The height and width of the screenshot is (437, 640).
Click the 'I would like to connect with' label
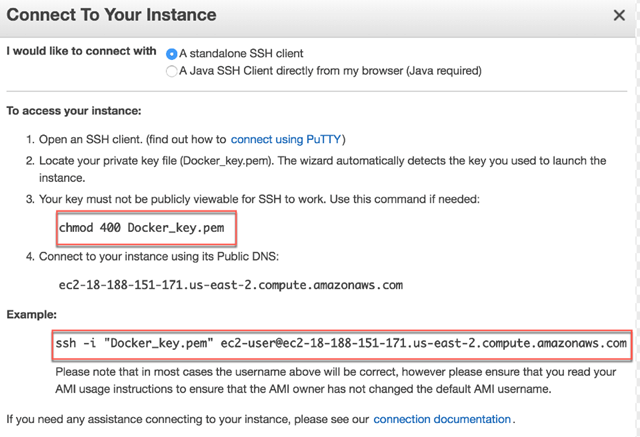coord(81,51)
